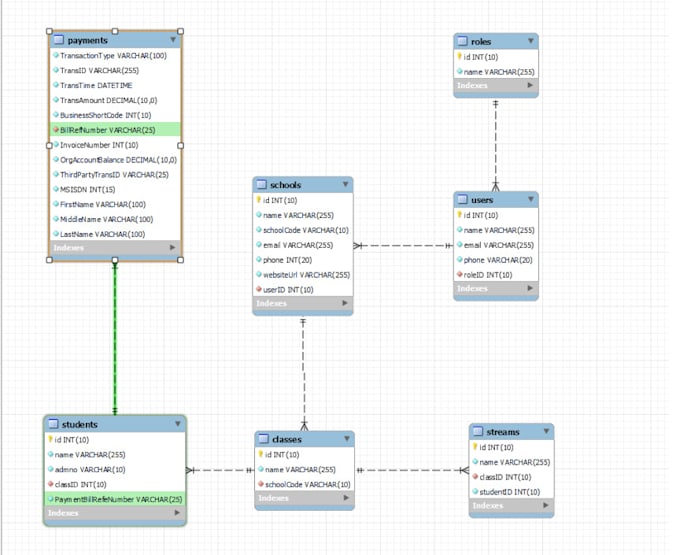
Task: Collapse classes table with header arrow
Action: tap(347, 439)
